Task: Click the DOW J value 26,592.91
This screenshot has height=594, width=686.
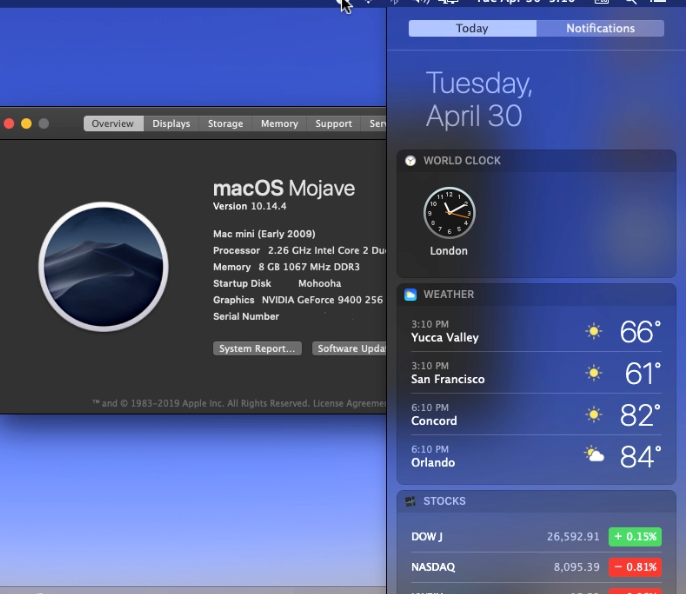Action: point(573,537)
